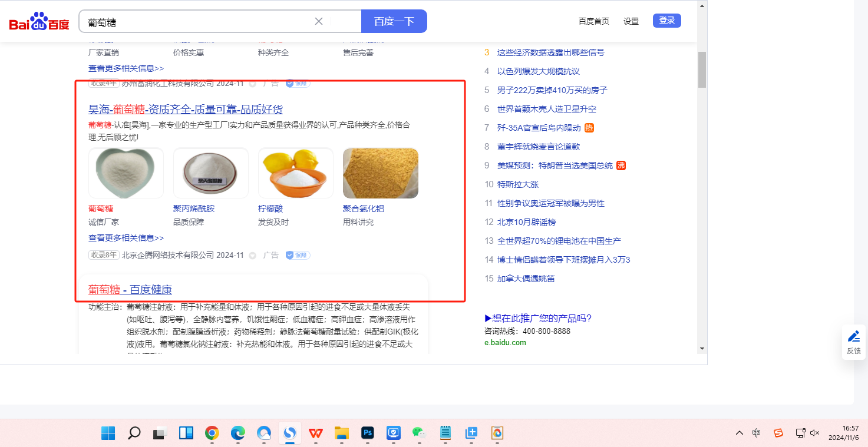Open hot search 美媒预测：特朗普当选美国总统
Screen dimensions: 868x447
[555, 165]
